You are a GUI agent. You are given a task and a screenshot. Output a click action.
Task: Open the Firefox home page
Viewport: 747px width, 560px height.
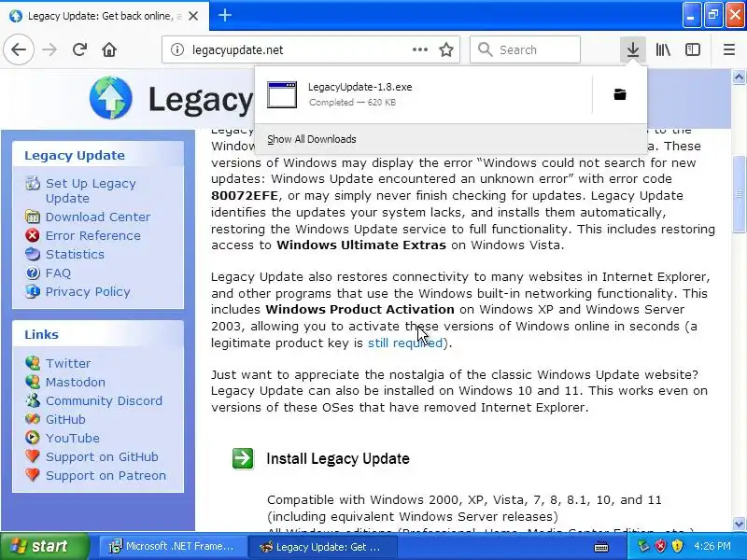coord(109,49)
